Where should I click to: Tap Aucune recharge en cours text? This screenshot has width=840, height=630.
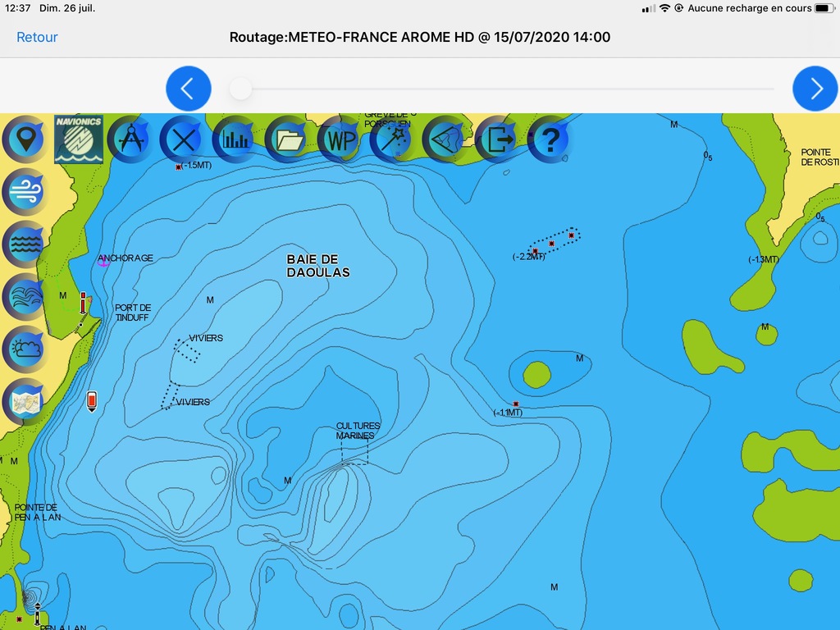click(750, 8)
